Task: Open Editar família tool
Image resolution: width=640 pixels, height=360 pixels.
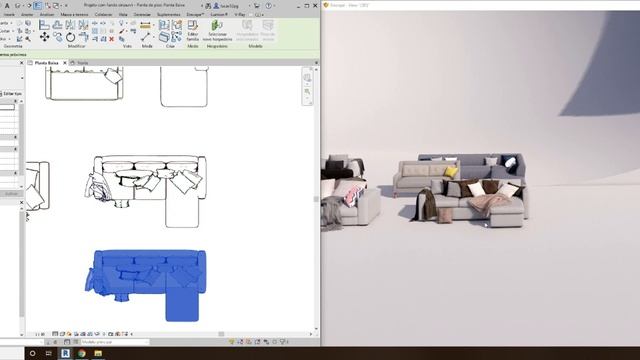Action: pyautogui.click(x=192, y=31)
